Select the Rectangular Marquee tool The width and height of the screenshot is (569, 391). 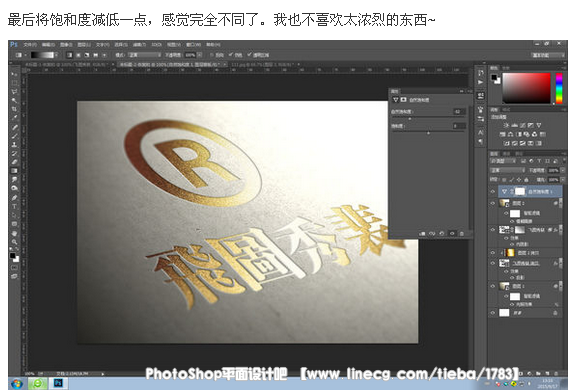[x=14, y=83]
